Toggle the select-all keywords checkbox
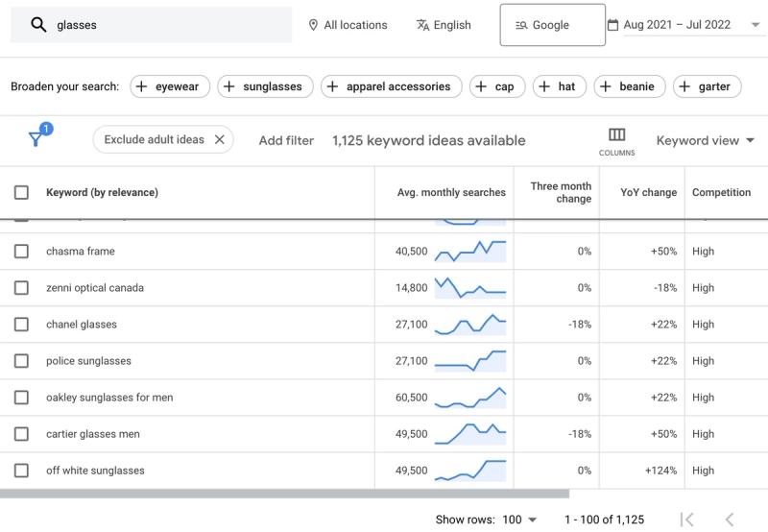Screen dimensions: 768x532 point(21,192)
